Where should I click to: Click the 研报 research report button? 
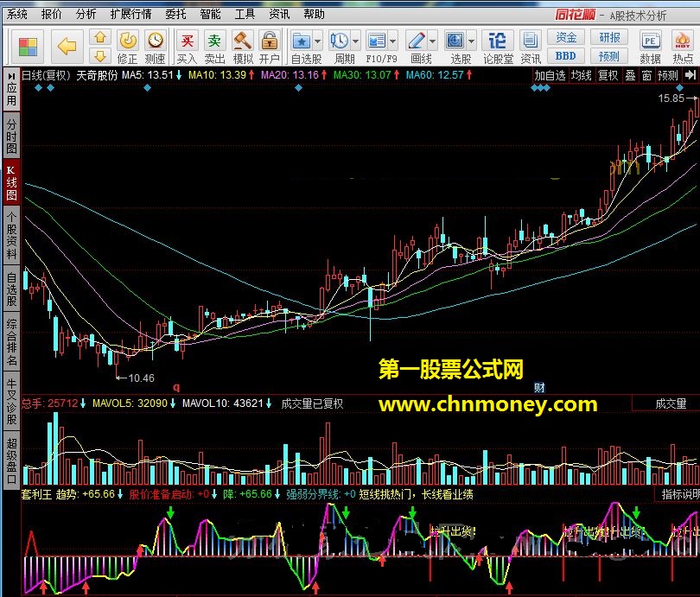pyautogui.click(x=609, y=37)
